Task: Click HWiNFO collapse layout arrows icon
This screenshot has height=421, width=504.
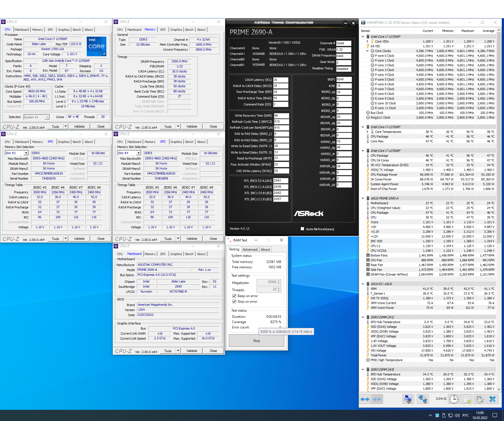Action: click(x=377, y=399)
